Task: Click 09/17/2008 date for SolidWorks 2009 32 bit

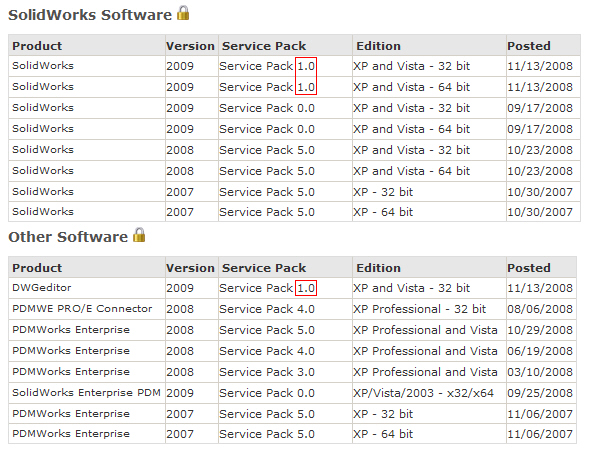Action: tap(540, 108)
